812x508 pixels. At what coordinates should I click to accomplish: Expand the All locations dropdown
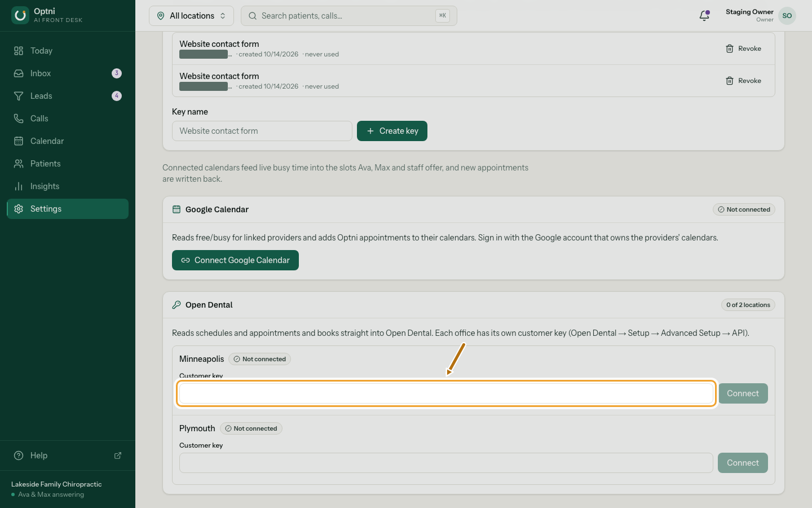(x=191, y=16)
